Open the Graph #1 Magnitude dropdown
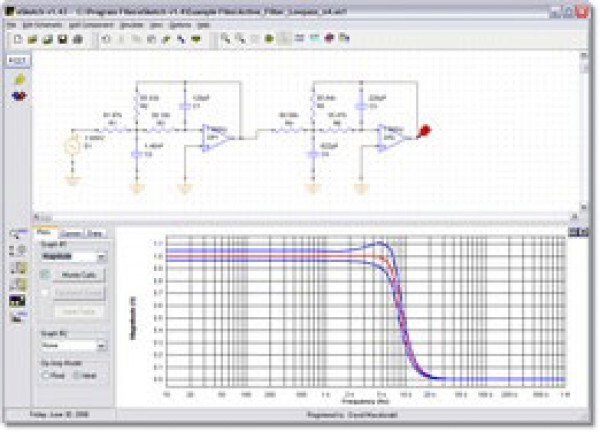The image size is (600, 432). click(x=73, y=257)
